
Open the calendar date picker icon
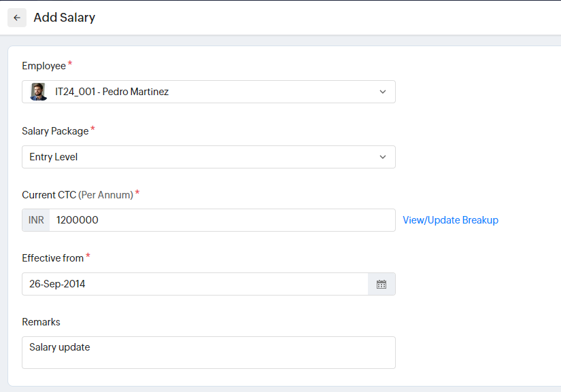[x=381, y=285]
